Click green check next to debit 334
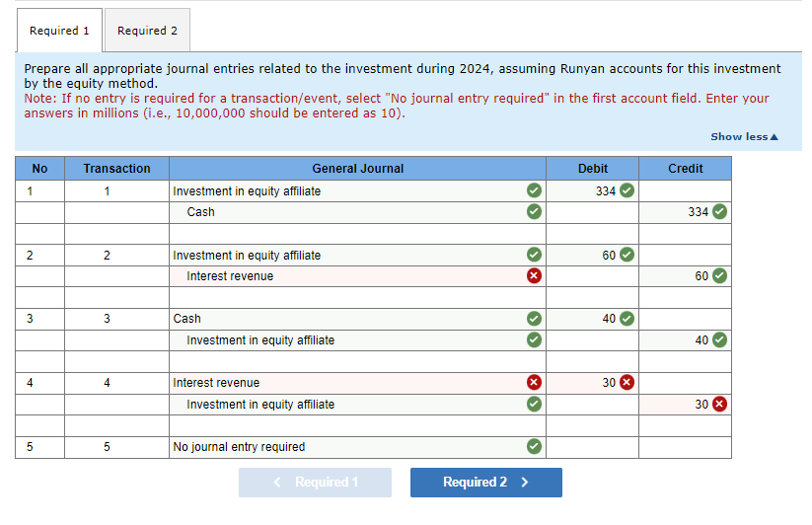 click(x=627, y=190)
